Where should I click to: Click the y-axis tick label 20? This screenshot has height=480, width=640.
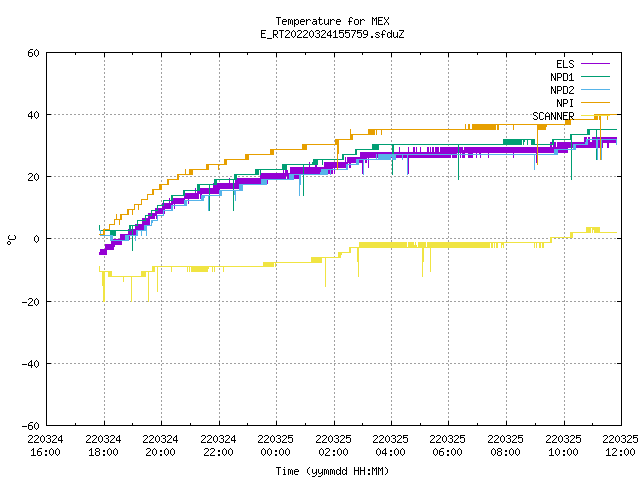33,177
